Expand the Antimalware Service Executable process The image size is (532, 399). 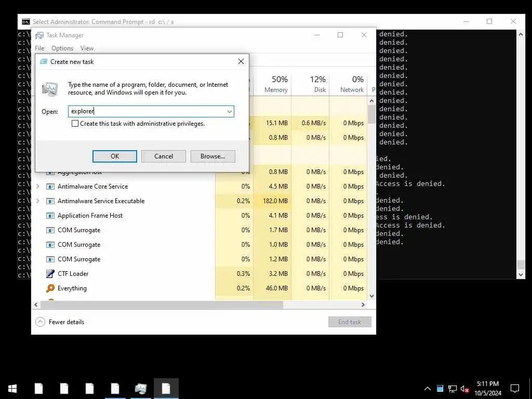[38, 201]
